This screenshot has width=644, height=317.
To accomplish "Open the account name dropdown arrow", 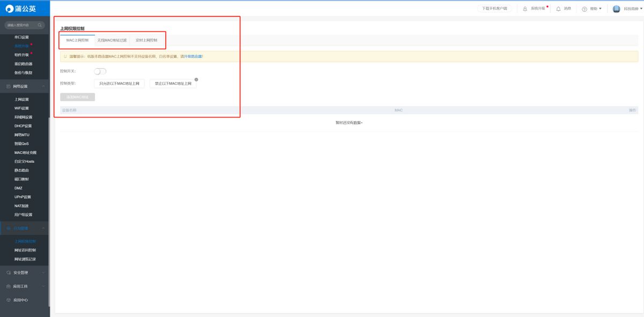I will pyautogui.click(x=642, y=9).
